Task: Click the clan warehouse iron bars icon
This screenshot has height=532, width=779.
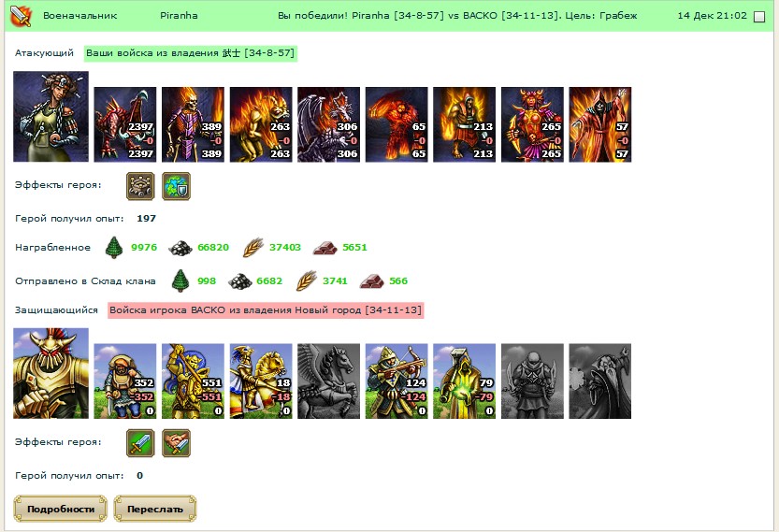Action: pos(372,281)
